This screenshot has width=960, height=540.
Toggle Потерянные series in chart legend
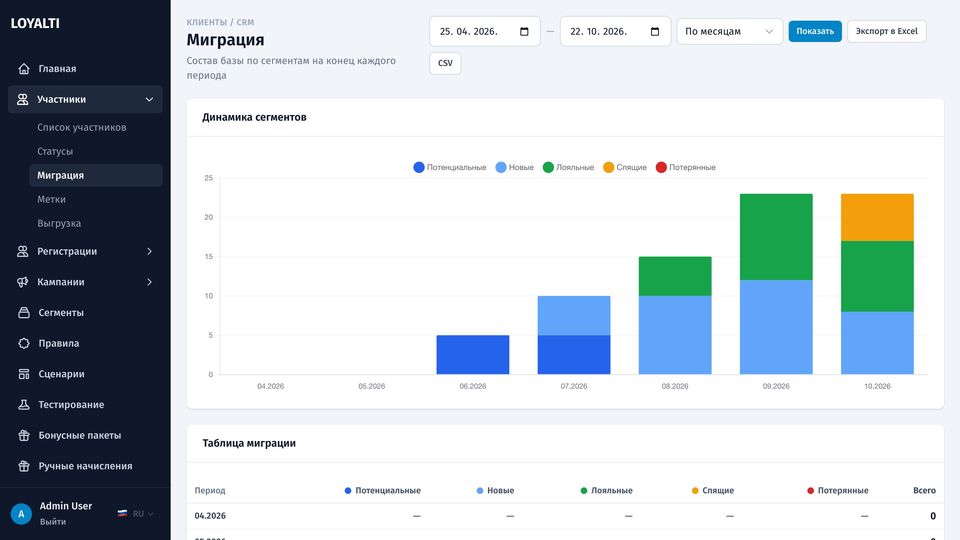685,167
